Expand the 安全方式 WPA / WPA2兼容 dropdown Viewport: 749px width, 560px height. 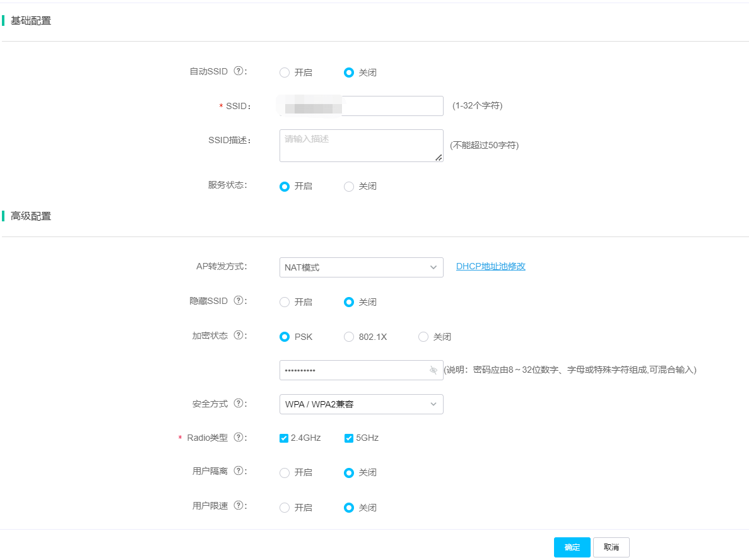361,404
